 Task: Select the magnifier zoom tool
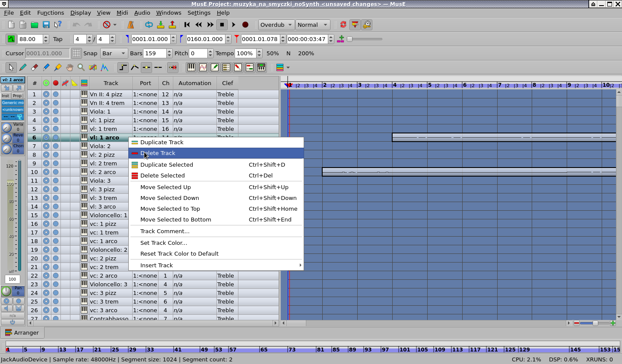click(x=81, y=67)
